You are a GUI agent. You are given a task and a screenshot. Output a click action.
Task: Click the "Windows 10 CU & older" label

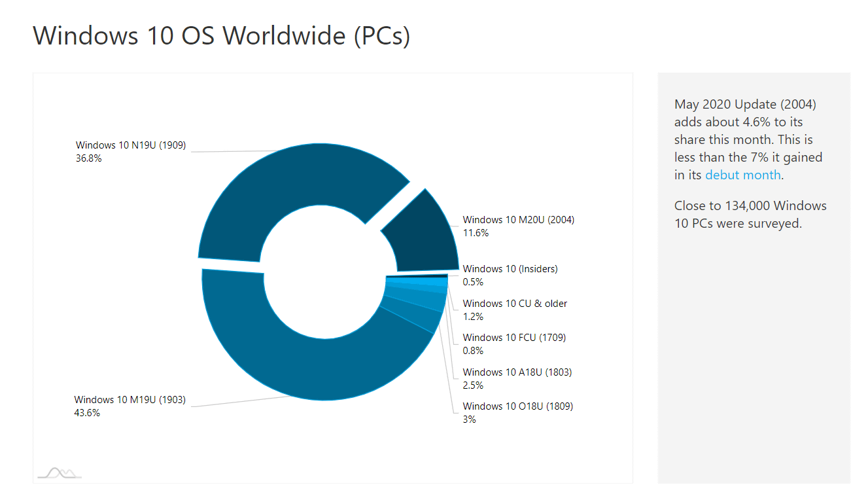[x=515, y=303]
